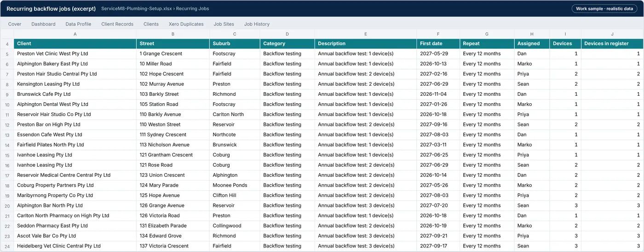This screenshot has height=252, width=644.
Task: Select street cell 134 Edward Grove
Action: pos(173,236)
